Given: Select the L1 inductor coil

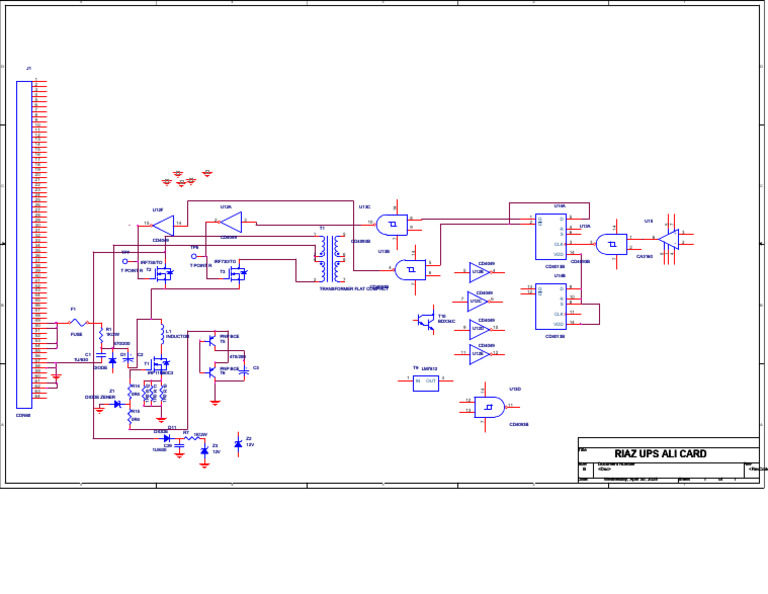Looking at the screenshot, I should 162,334.
